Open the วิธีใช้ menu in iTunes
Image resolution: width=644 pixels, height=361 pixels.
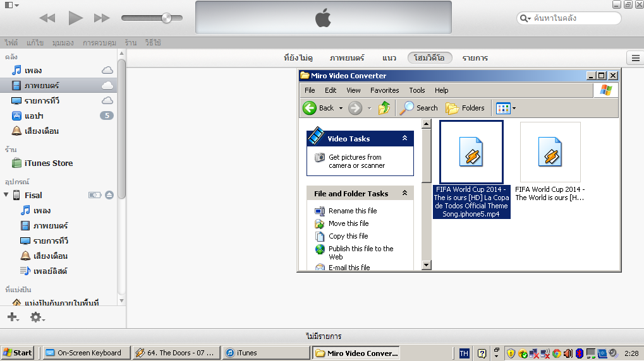[153, 43]
